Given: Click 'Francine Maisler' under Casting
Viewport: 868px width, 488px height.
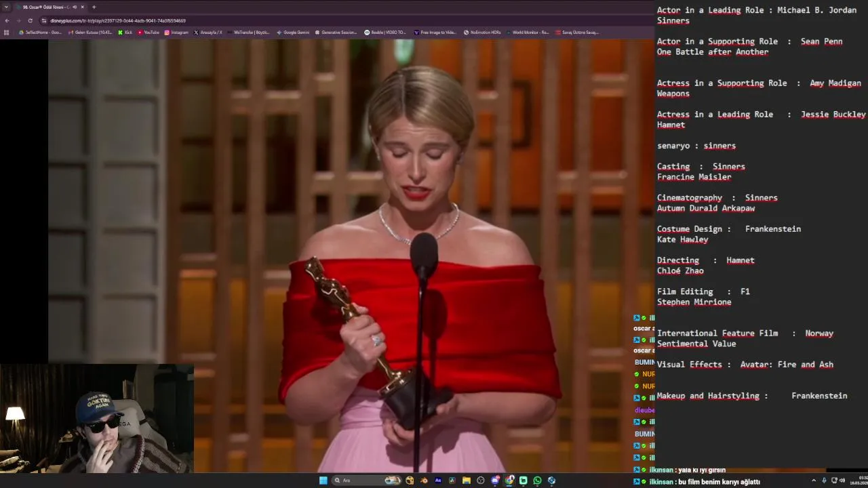Looking at the screenshot, I should [x=694, y=177].
